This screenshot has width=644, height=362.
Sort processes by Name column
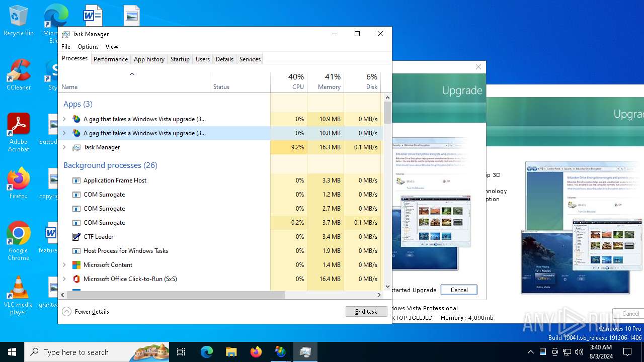(x=134, y=83)
